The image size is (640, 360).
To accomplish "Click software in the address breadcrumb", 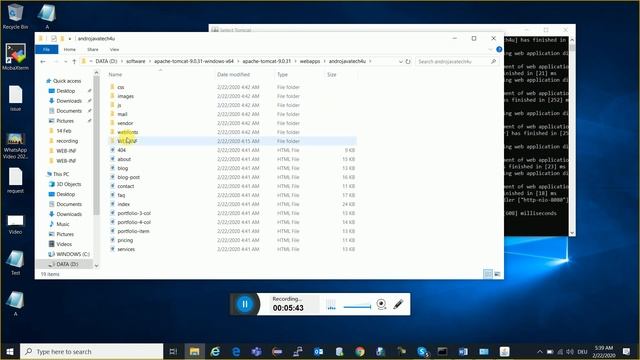I will click(x=136, y=61).
